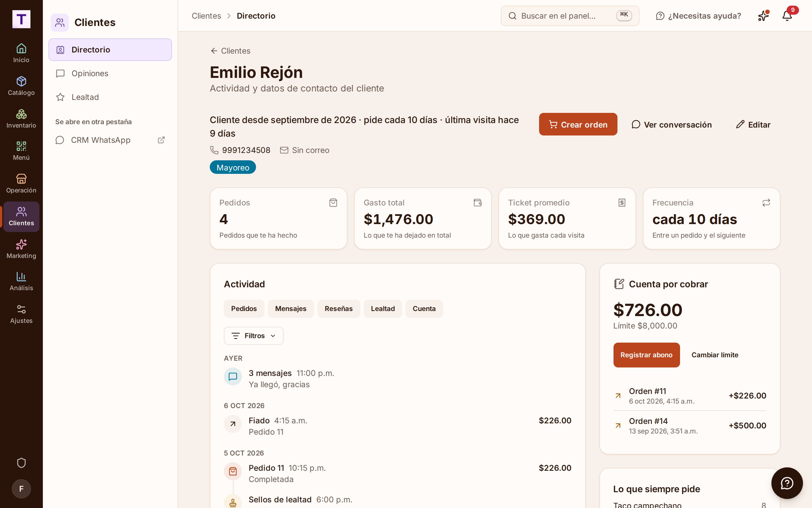Focus the Buscar en el panel search field
This screenshot has width=812, height=508.
point(570,16)
